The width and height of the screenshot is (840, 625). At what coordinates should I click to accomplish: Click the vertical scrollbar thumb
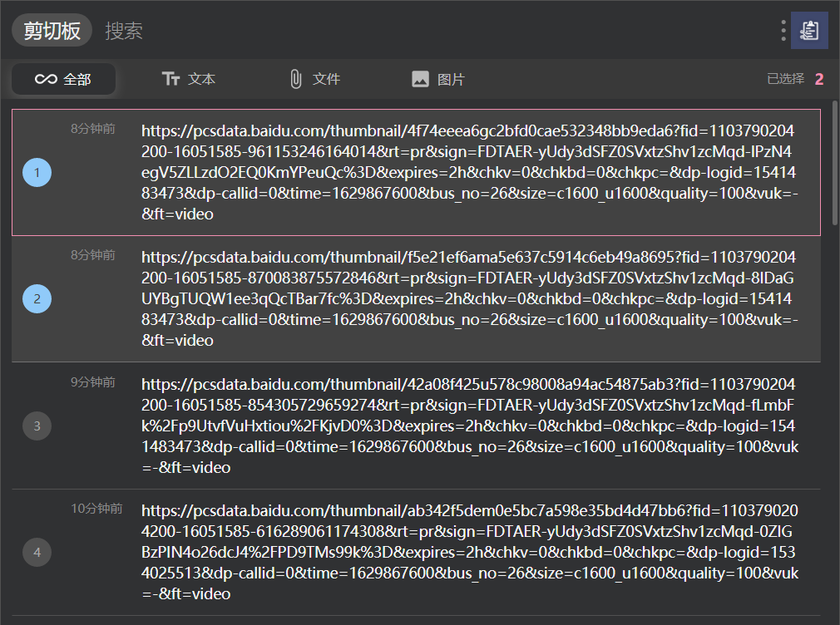click(x=835, y=163)
